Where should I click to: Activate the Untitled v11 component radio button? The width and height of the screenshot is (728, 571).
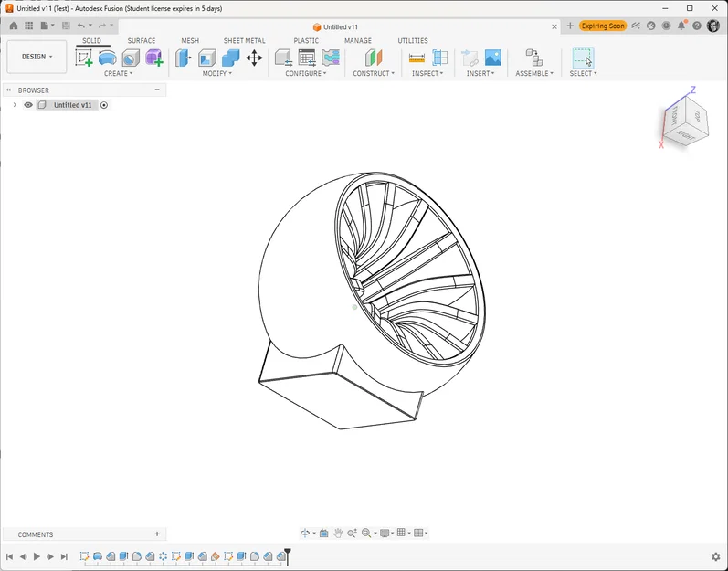coord(104,105)
